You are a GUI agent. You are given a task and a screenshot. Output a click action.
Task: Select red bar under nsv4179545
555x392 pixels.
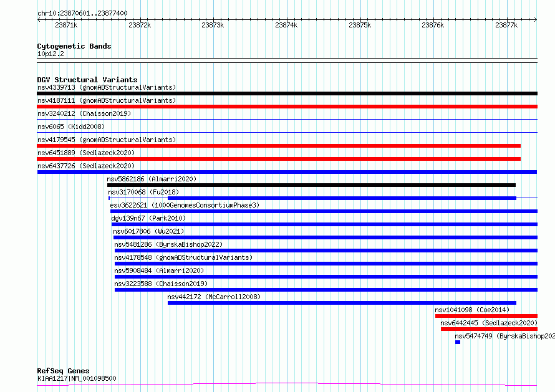click(x=279, y=146)
